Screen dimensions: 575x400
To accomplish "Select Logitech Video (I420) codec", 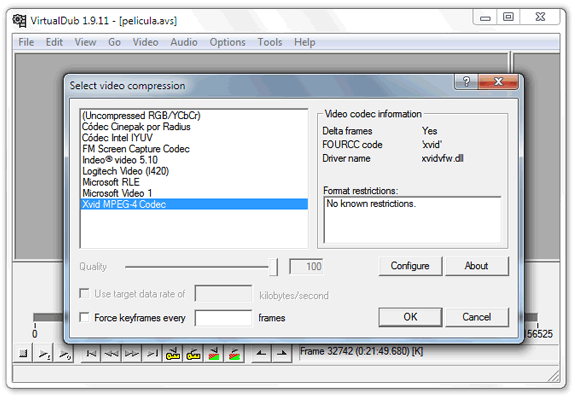I will (194, 171).
